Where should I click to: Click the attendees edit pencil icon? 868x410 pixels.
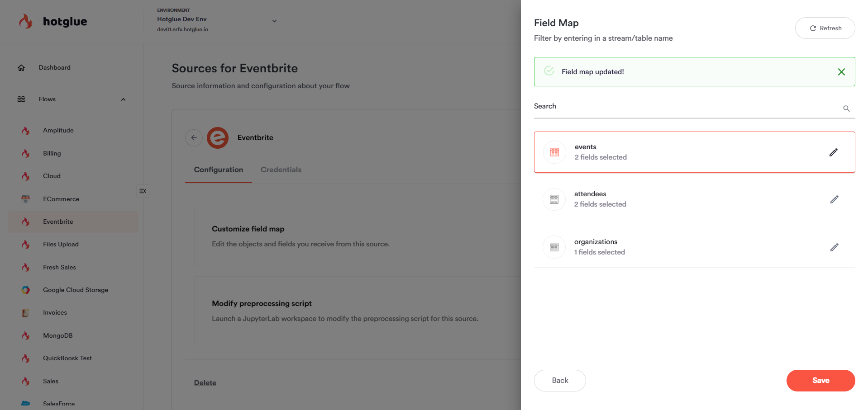coord(834,199)
